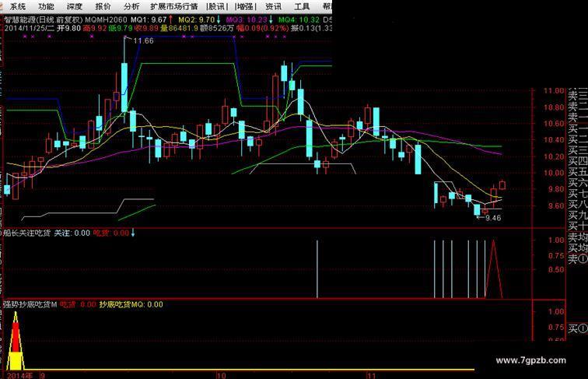The width and height of the screenshot is (588, 379).
Task: Click the 11.00 price axis label
Action: 554,90
